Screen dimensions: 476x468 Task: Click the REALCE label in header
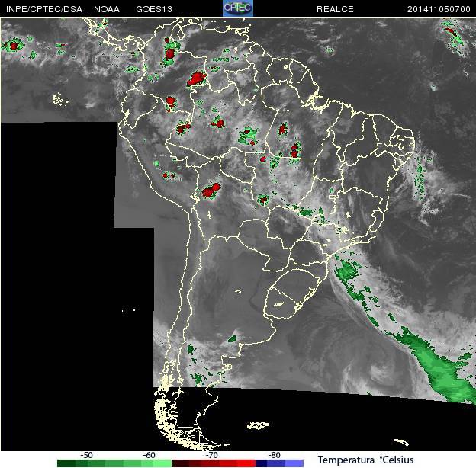335,9
